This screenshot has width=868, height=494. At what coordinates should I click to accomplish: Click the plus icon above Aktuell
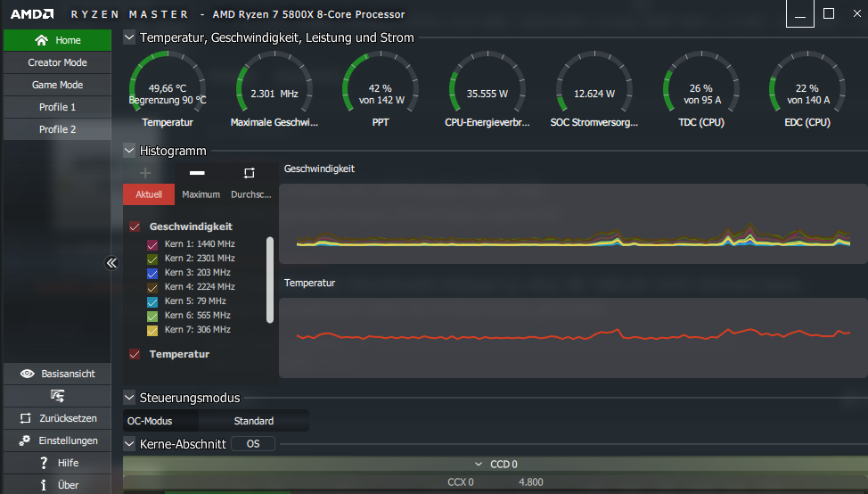[145, 173]
